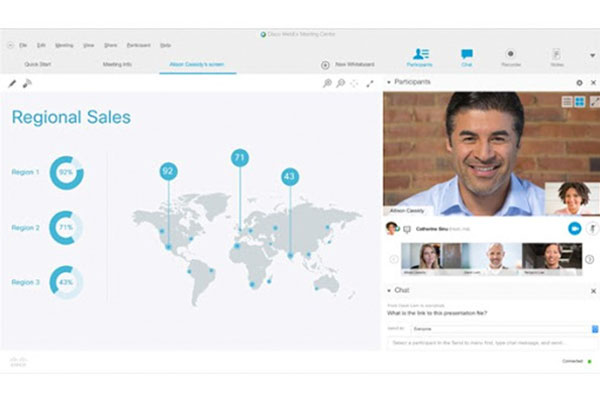This screenshot has width=600, height=400.
Task: Open the Participants panel icon in toolbar
Action: tap(420, 56)
